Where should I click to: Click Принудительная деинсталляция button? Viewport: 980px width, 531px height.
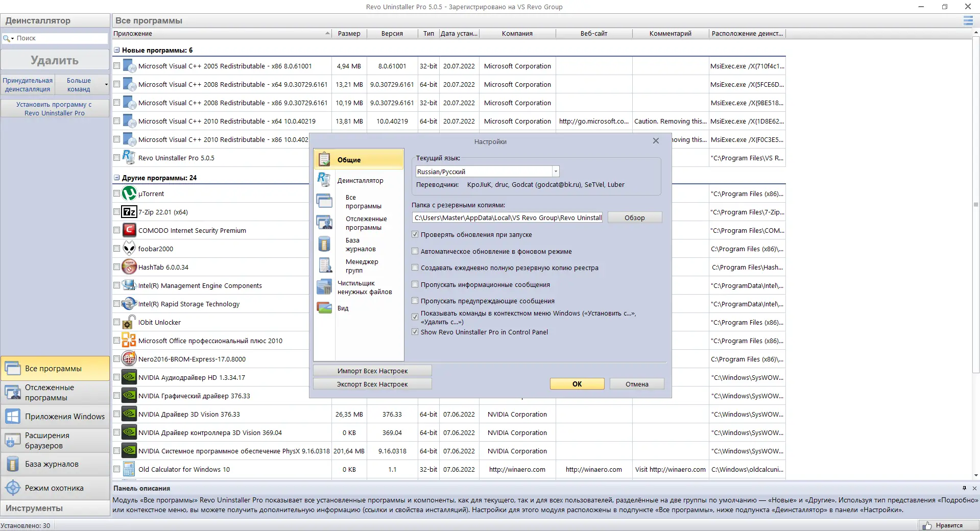coord(28,85)
